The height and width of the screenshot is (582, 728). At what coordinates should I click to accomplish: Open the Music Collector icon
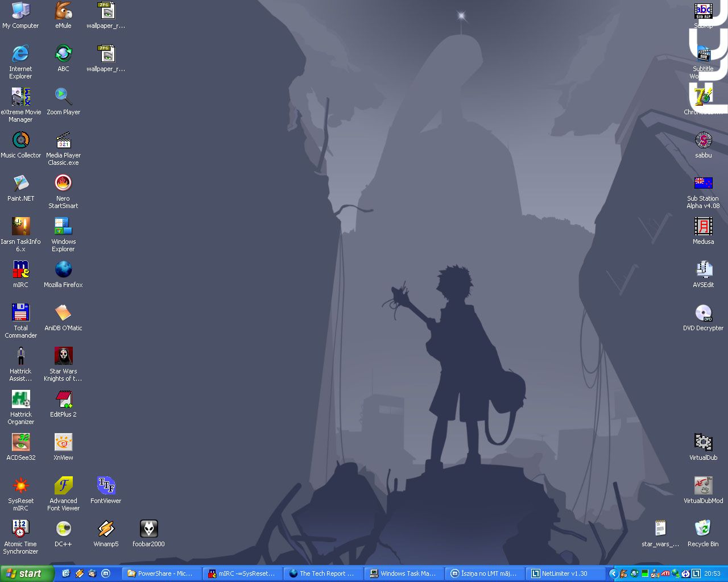click(x=20, y=145)
